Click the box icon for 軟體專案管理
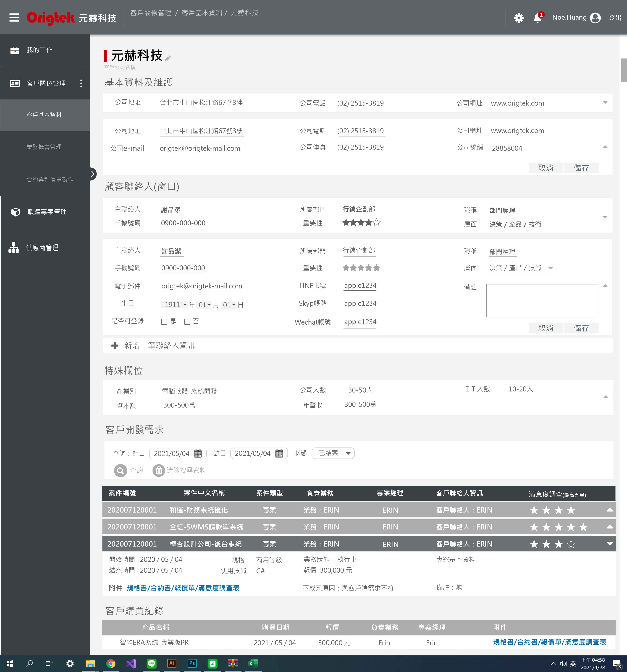Viewport: 627px width, 672px height. click(16, 212)
